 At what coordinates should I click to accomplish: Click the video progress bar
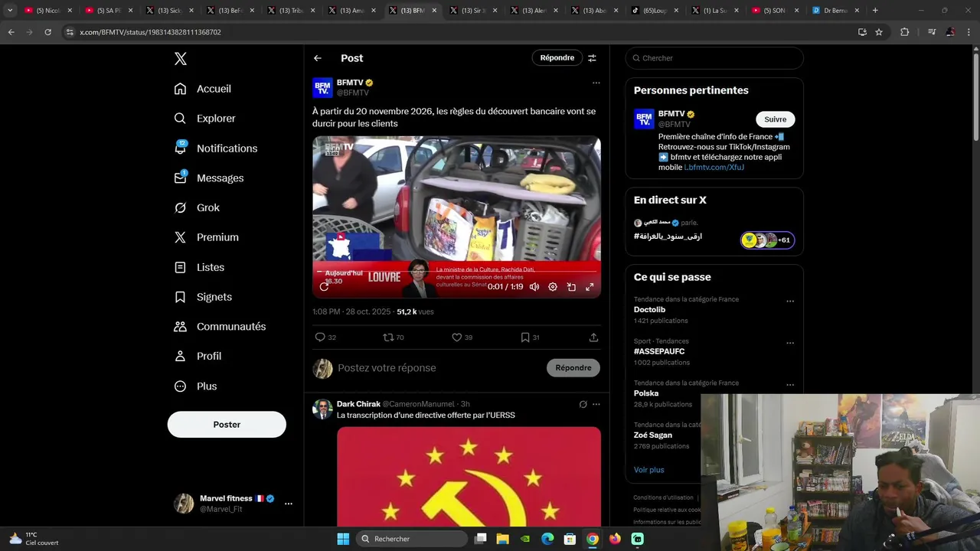click(456, 271)
